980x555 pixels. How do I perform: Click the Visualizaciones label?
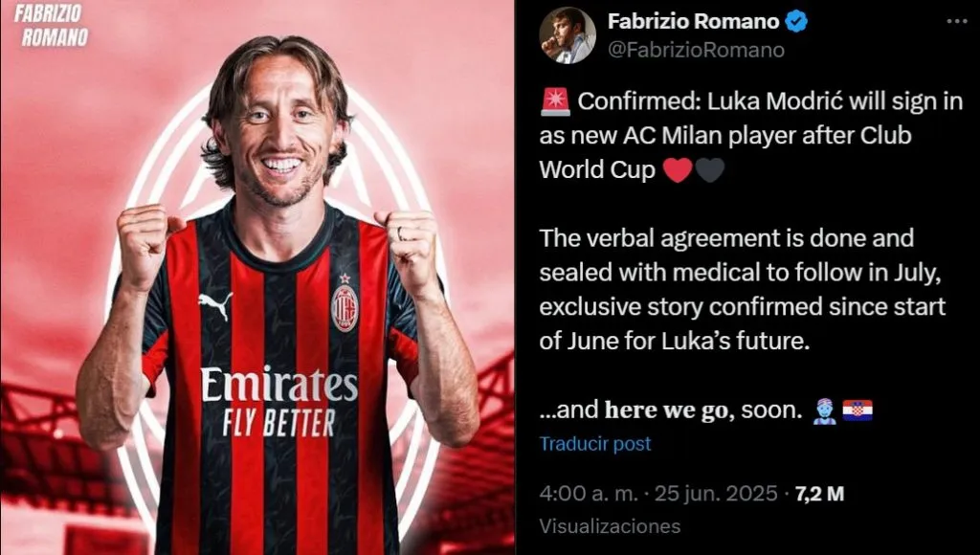(x=610, y=526)
